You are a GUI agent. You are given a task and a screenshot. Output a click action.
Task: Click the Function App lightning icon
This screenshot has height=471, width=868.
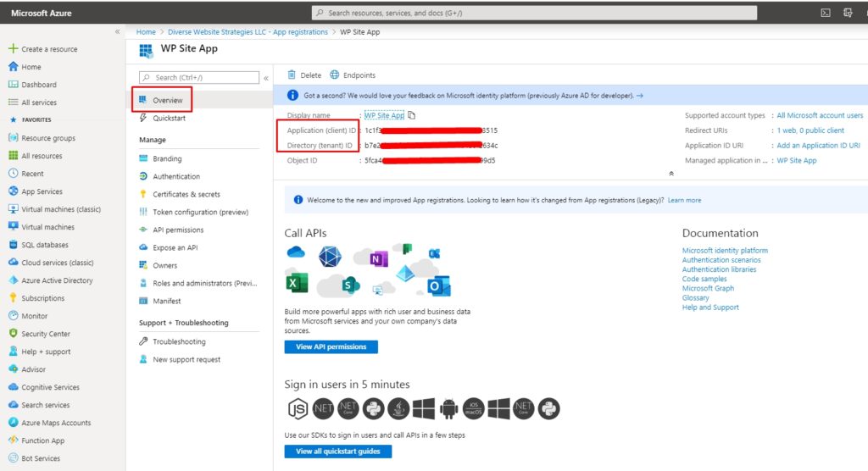(x=14, y=440)
